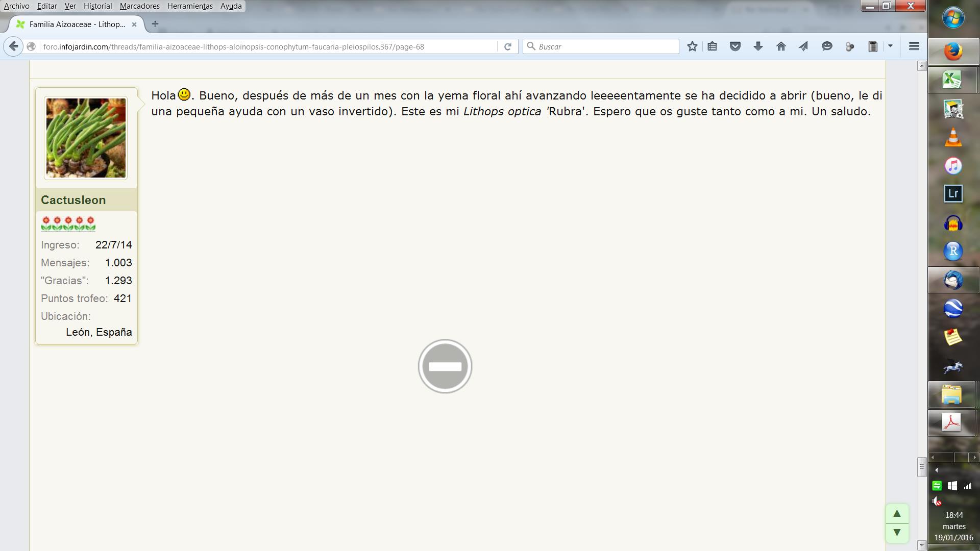Open the downloads arrow icon
This screenshot has width=980, height=551.
(758, 46)
